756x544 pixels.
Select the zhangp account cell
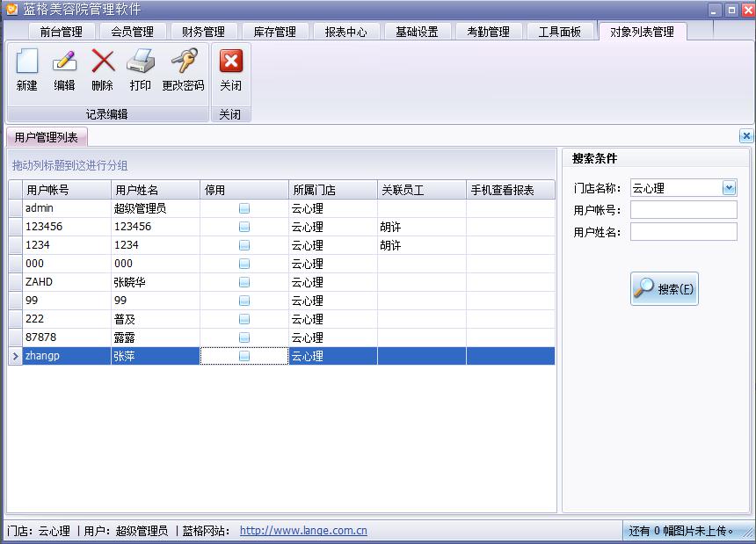pyautogui.click(x=67, y=356)
